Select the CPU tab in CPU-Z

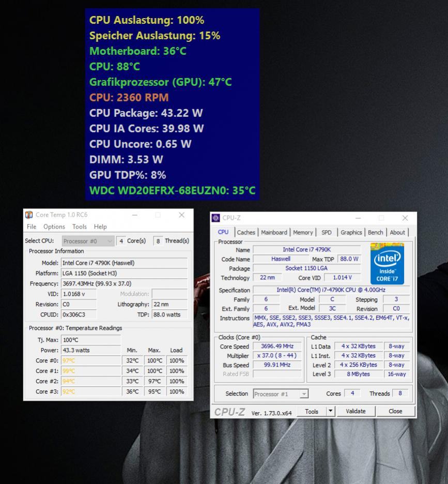click(x=223, y=232)
